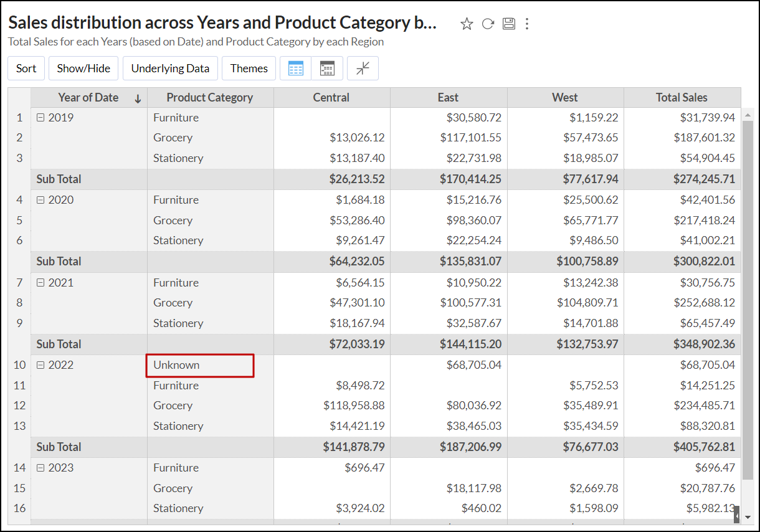Open the Sort menu
This screenshot has width=760, height=532.
(26, 69)
